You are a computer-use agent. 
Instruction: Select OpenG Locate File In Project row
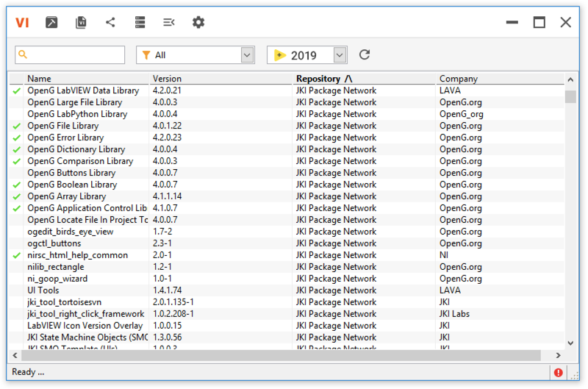tap(287, 220)
